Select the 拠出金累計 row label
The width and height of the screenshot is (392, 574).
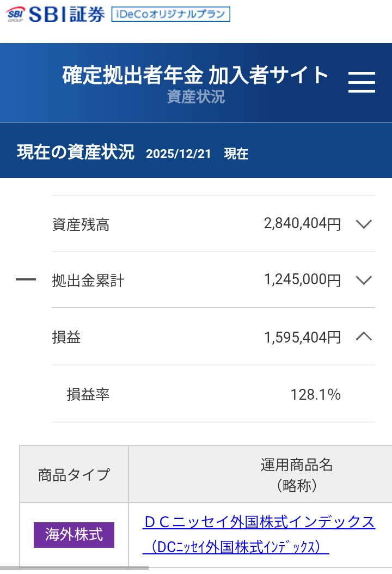coord(88,281)
